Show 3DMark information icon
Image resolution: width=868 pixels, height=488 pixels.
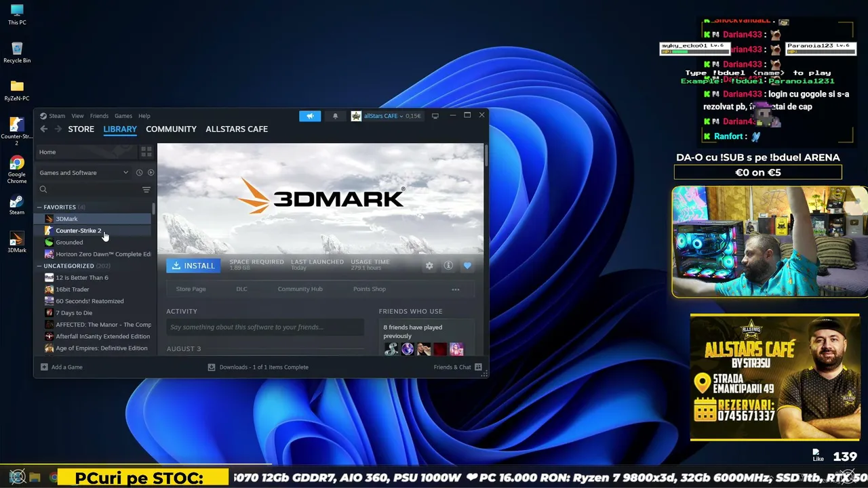448,266
